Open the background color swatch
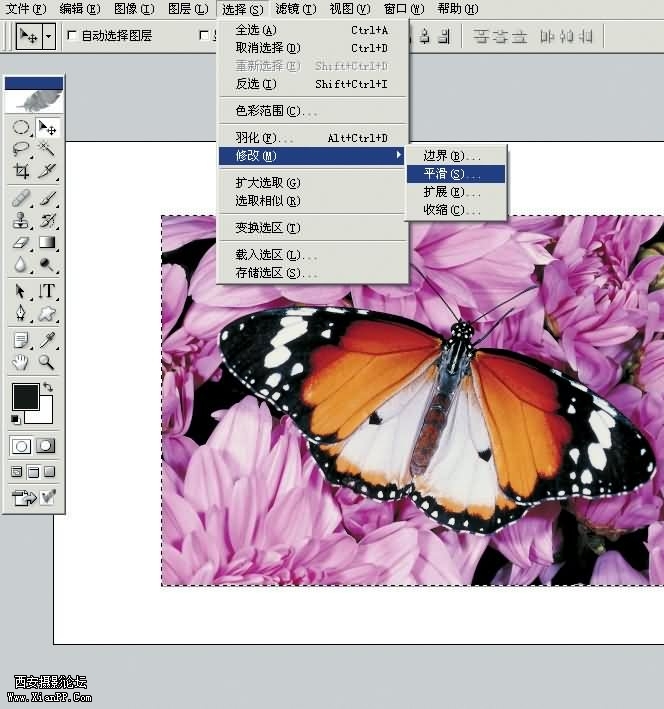Viewport: 664px width, 709px height. 44,414
